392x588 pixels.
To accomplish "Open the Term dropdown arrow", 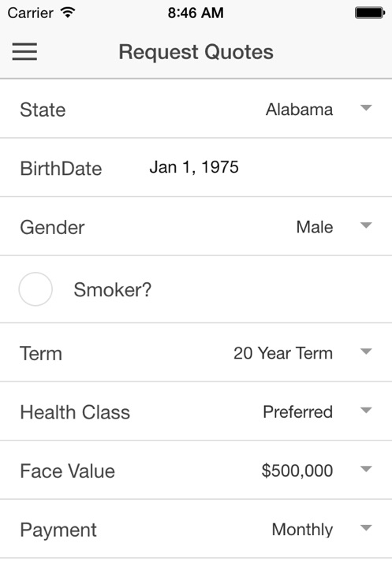I will (366, 352).
